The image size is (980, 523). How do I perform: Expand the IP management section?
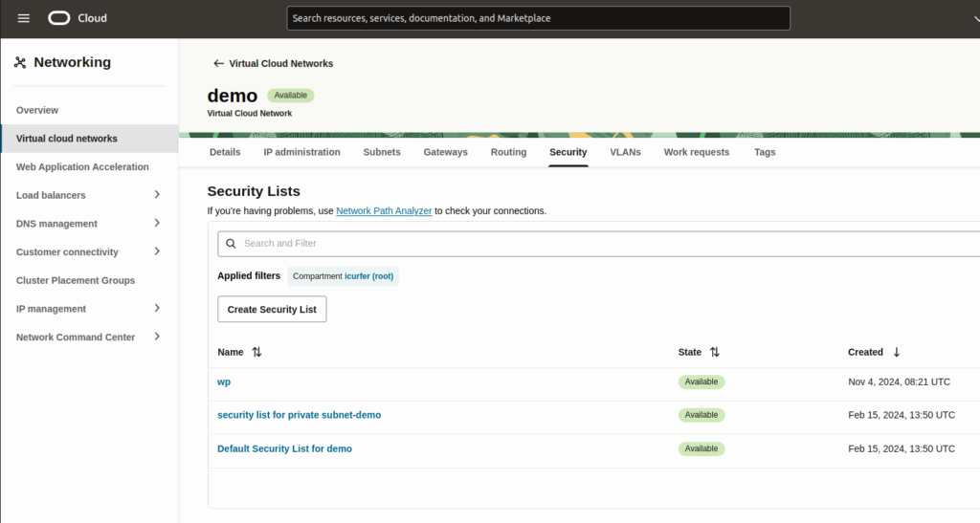157,309
